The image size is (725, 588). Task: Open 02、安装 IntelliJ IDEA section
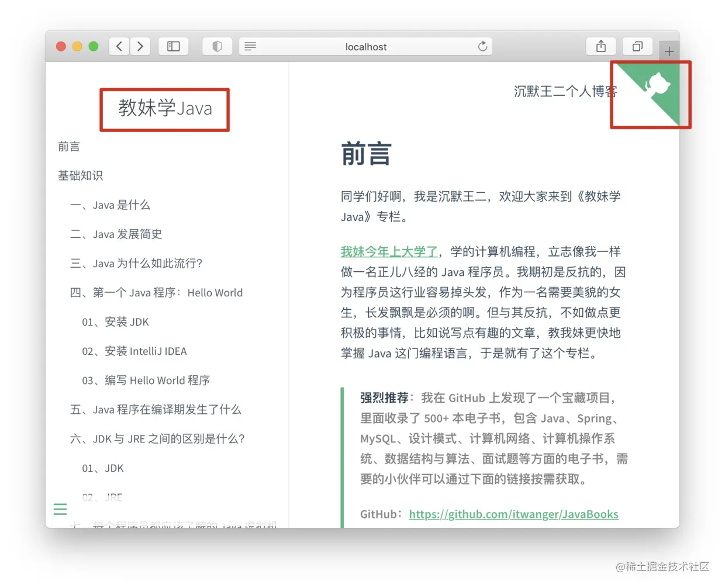134,351
